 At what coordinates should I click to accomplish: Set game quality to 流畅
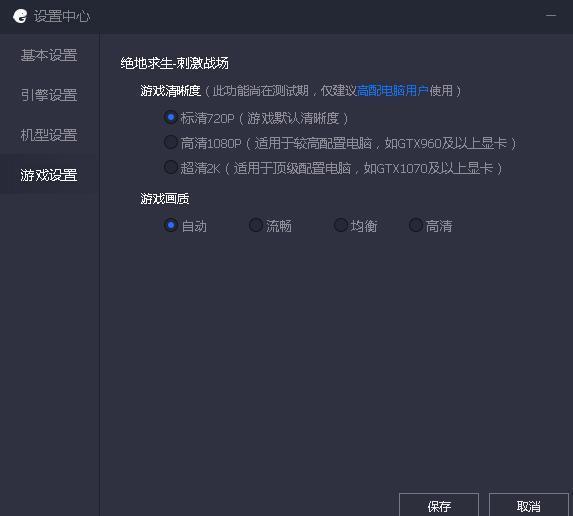click(x=255, y=225)
